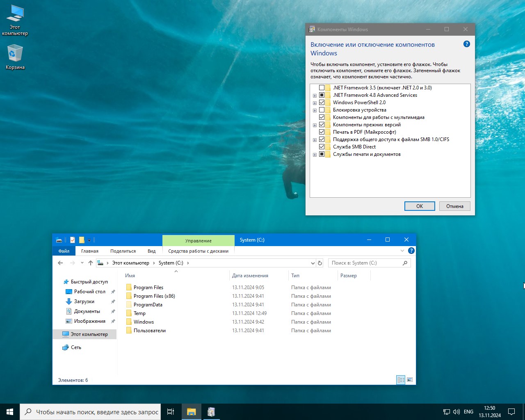Click OK in Windows Components dialog
The width and height of the screenshot is (525, 420).
(419, 206)
